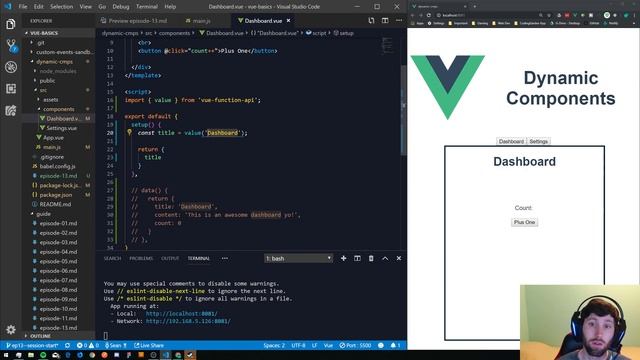Open the Extensions view
This screenshot has width=640, height=360.
(x=11, y=89)
